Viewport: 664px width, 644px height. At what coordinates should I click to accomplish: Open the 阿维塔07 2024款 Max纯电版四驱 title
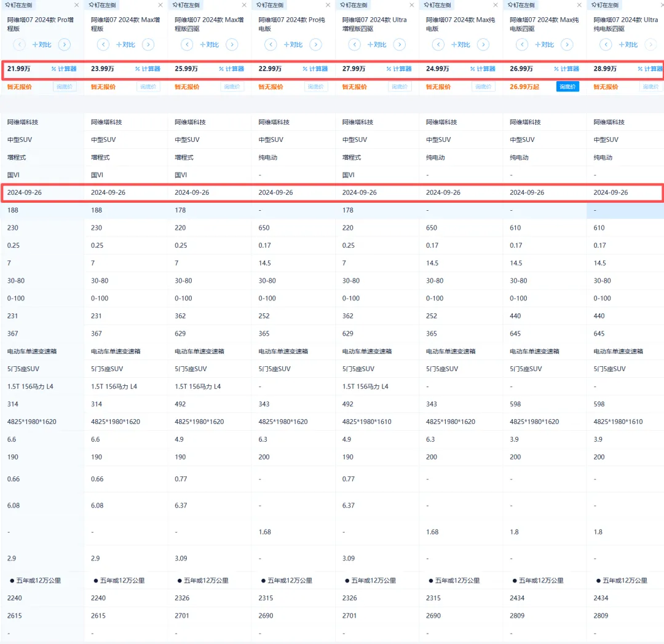[x=544, y=24]
